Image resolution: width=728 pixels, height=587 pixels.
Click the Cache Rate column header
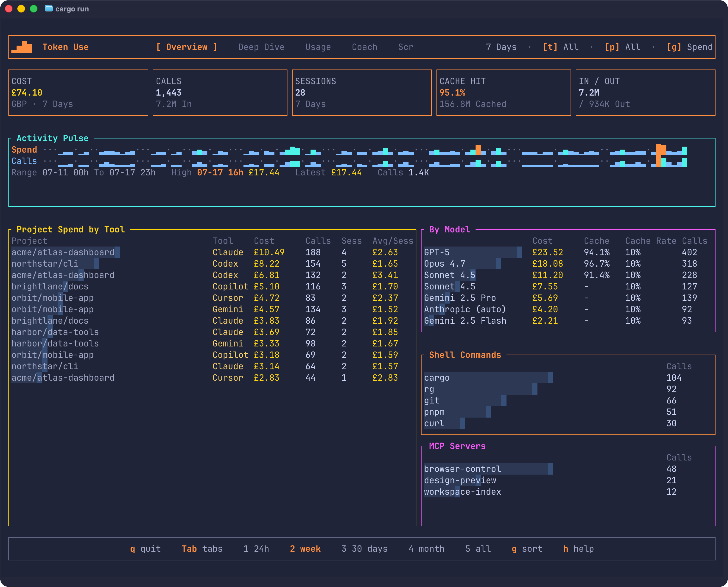coord(651,241)
